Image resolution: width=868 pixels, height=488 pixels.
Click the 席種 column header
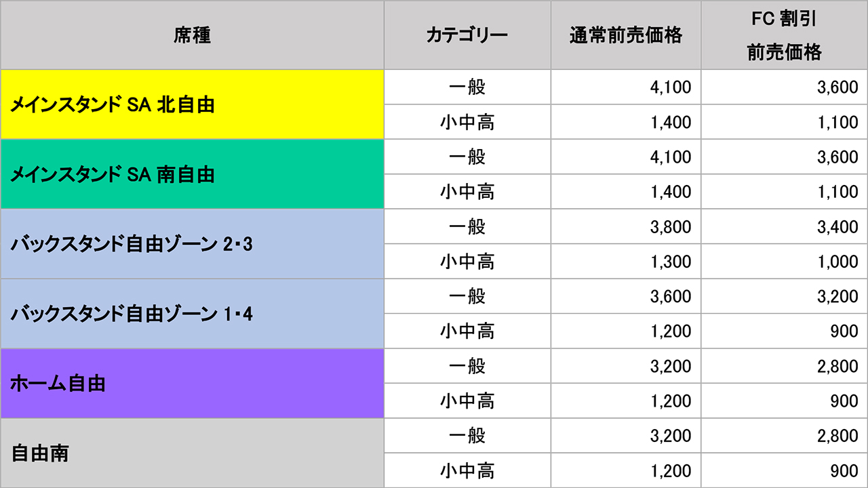tap(192, 35)
